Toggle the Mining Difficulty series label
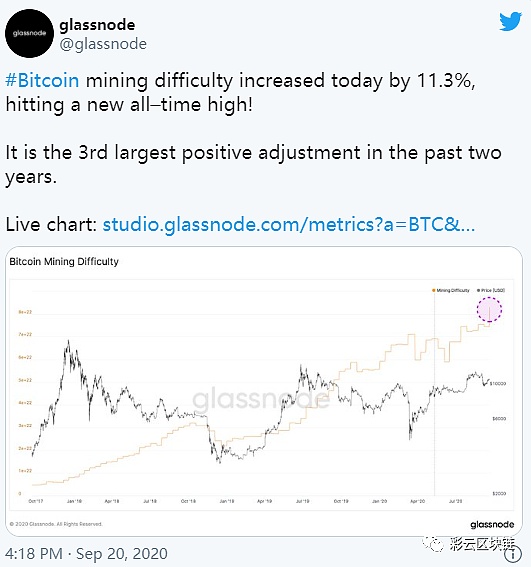 (453, 290)
